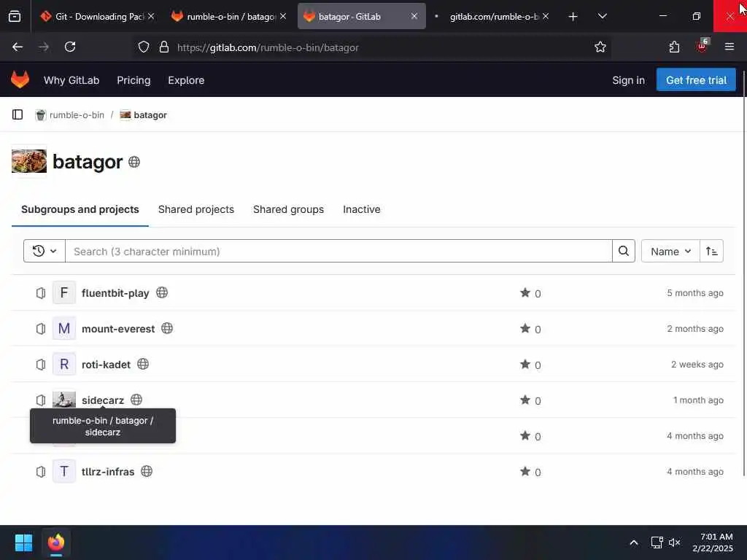Toggle the sidebar panel icon beside breadcrumbs
The image size is (747, 560).
tap(18, 114)
